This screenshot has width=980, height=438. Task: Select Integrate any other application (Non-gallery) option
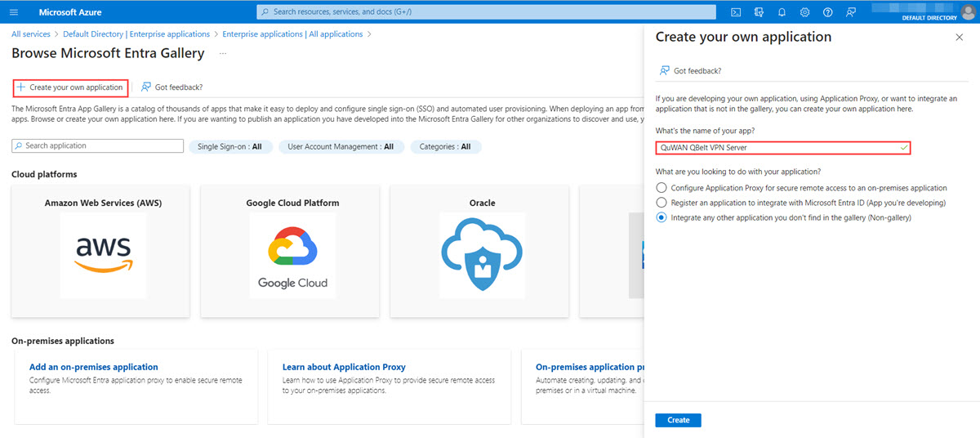661,218
